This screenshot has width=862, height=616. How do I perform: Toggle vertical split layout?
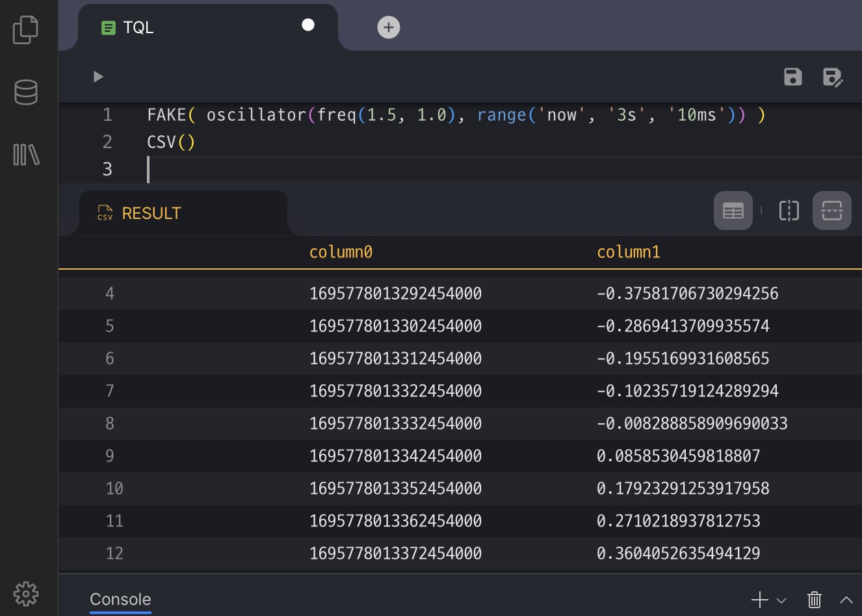point(789,211)
